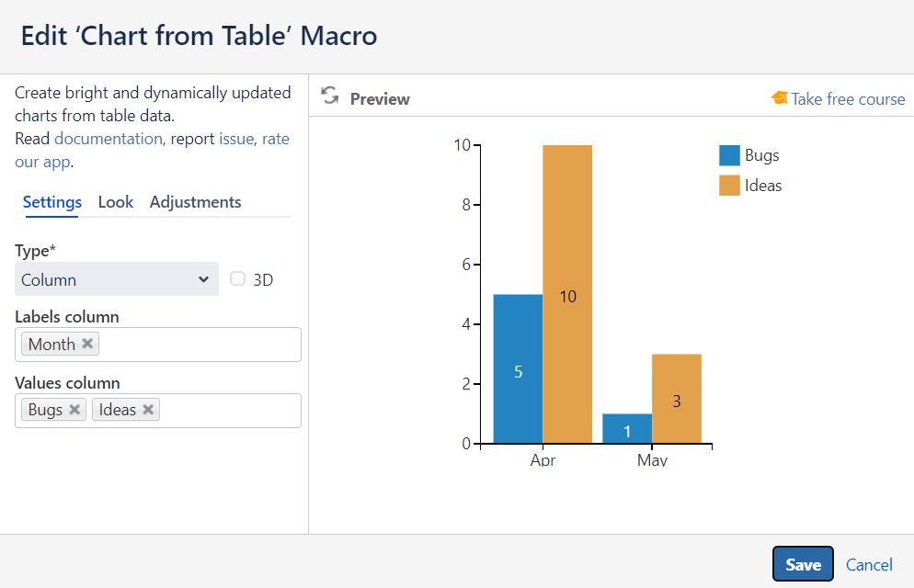Open the chart Type dropdown
The width and height of the screenshot is (914, 588).
point(117,279)
